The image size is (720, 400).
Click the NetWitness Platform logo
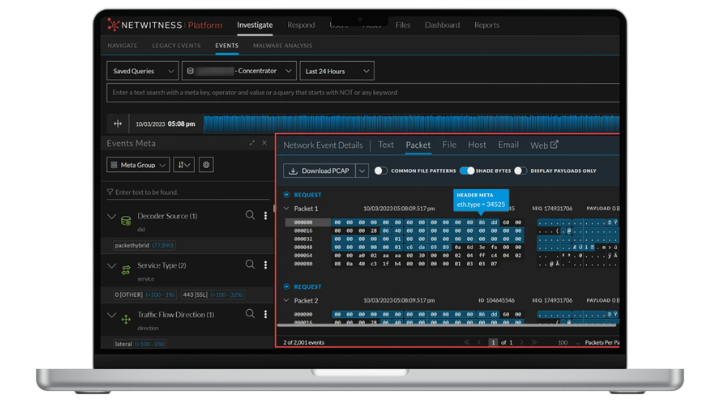[165, 25]
